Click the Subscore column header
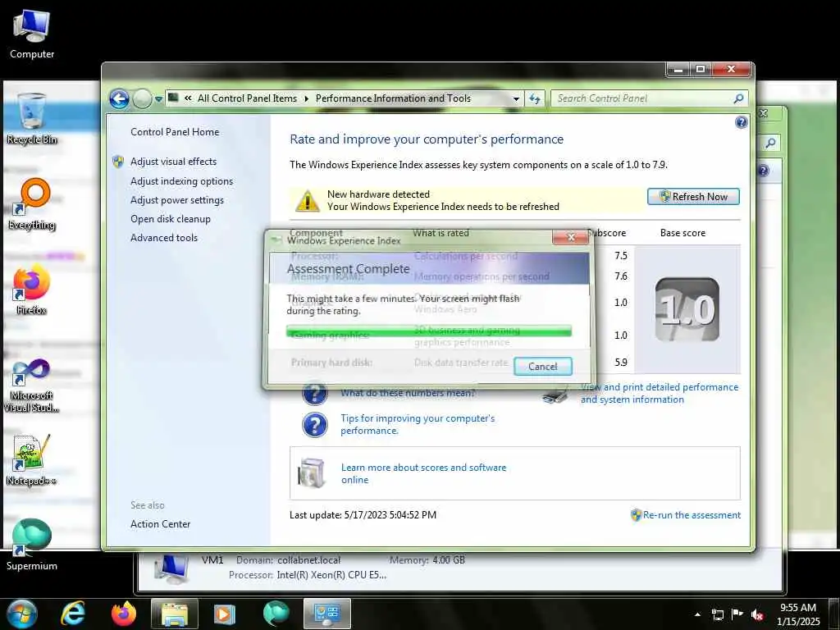The height and width of the screenshot is (630, 840). (607, 233)
